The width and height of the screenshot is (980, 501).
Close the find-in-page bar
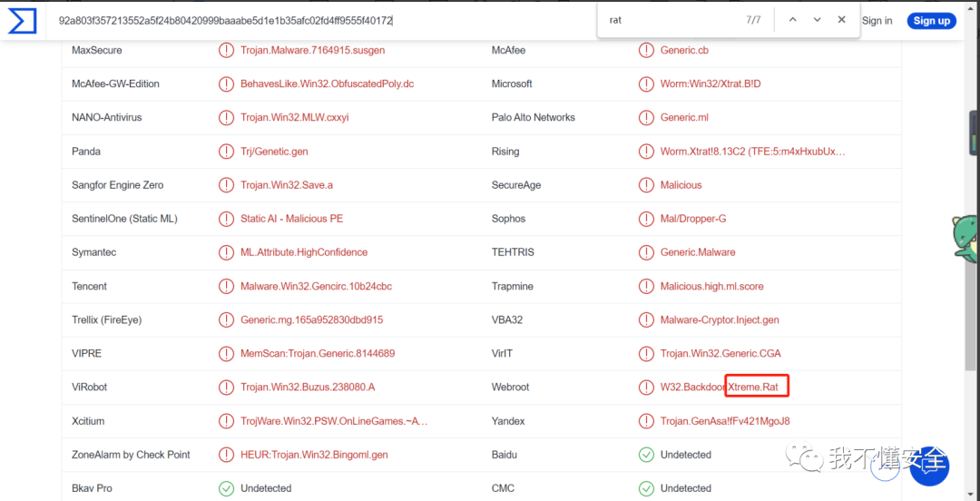pyautogui.click(x=841, y=20)
